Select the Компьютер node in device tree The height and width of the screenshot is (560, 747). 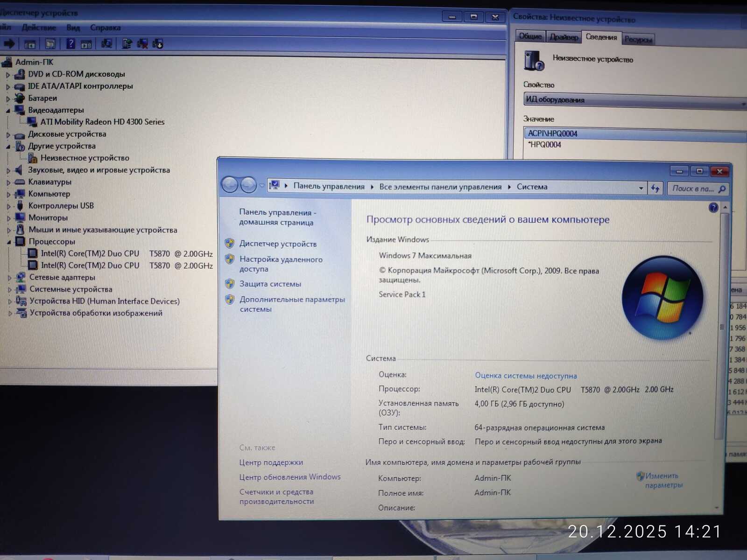click(x=49, y=194)
